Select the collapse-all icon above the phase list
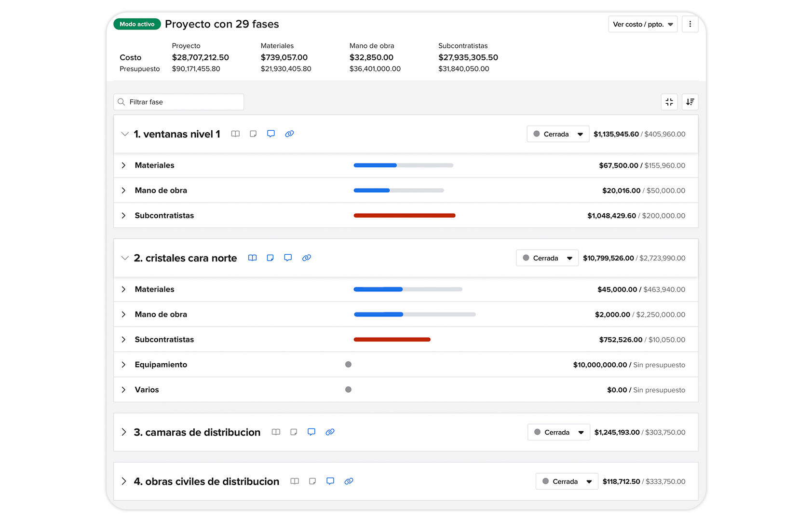The image size is (812, 521). 669,102
